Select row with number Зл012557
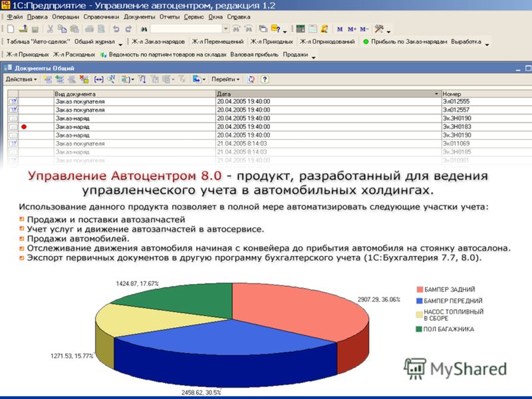The width and height of the screenshot is (532, 399). pos(270,110)
